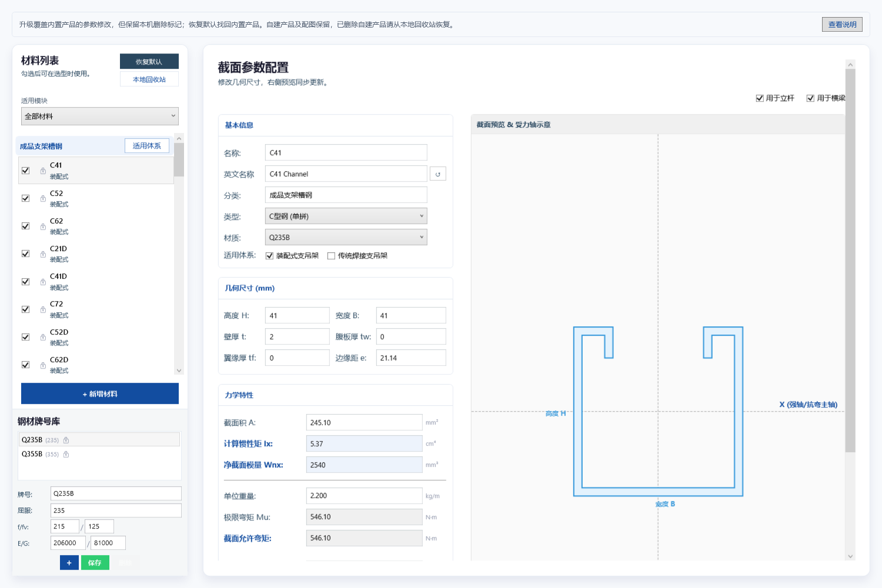Click the lock icon beside C62
Image resolution: width=882 pixels, height=588 pixels.
pos(43,226)
